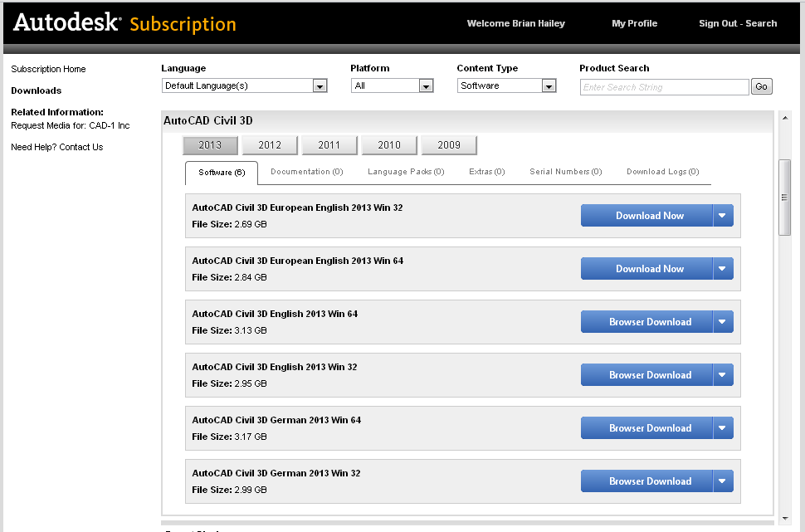Click title AutoCAD Civil 3D English 2013 Win 32
The height and width of the screenshot is (532, 805).
click(x=275, y=367)
